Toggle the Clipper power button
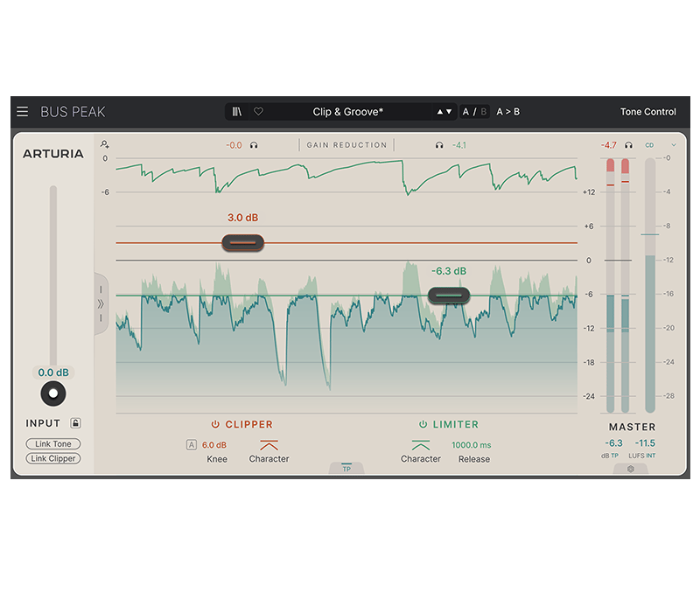Image resolution: width=700 pixels, height=592 pixels. pyautogui.click(x=215, y=424)
